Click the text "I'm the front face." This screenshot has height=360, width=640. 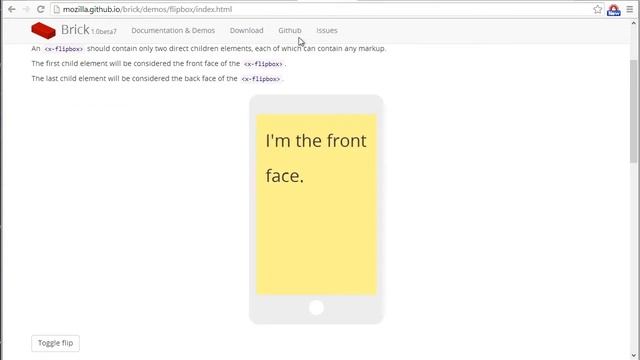point(316,158)
